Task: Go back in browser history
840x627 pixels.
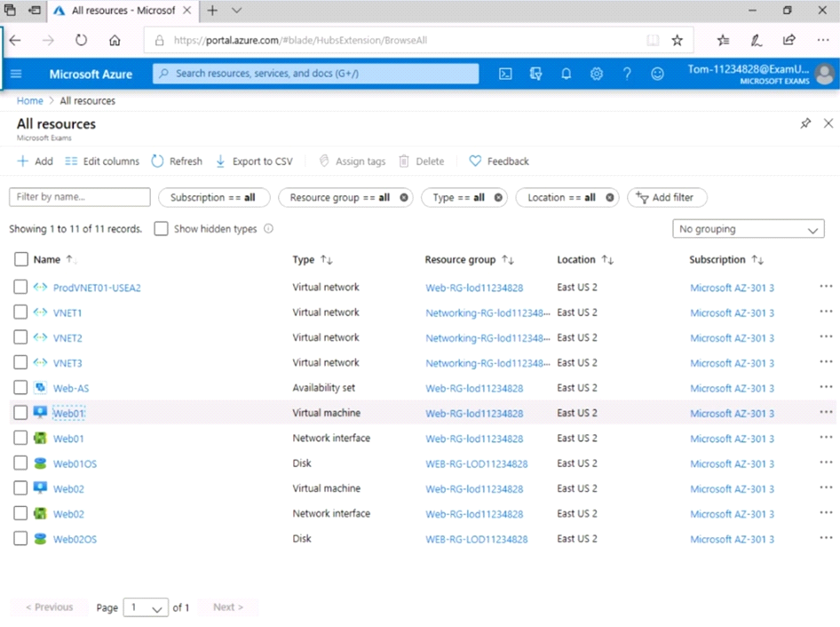Action: 15,40
